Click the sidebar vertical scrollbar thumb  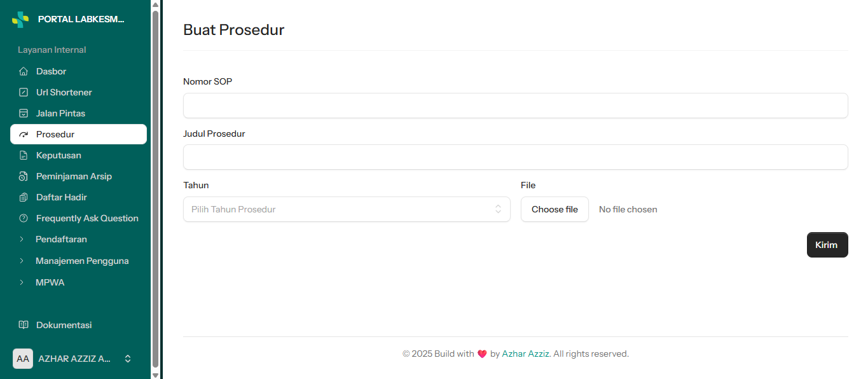point(155,189)
